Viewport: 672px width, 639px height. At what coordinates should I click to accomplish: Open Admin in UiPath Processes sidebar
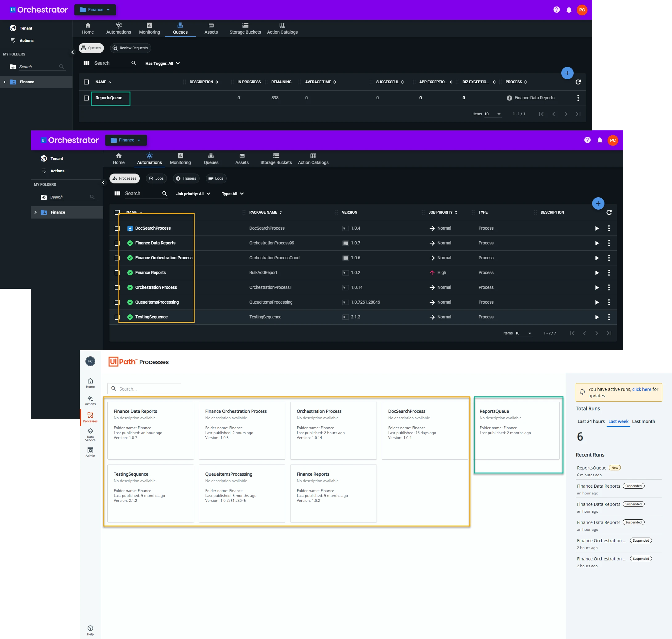pyautogui.click(x=90, y=452)
